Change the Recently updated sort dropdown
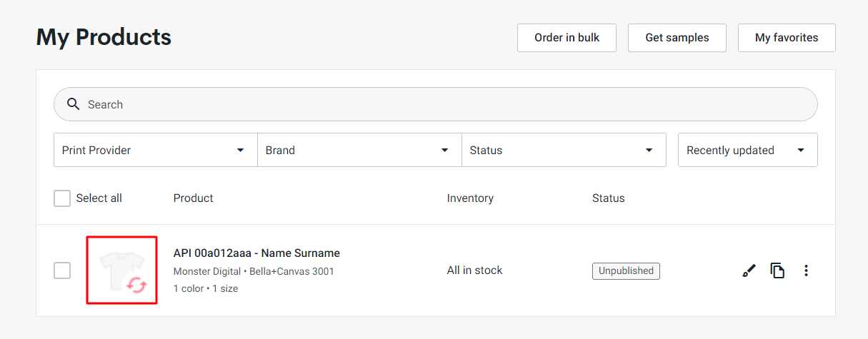This screenshot has width=868, height=339. (747, 150)
